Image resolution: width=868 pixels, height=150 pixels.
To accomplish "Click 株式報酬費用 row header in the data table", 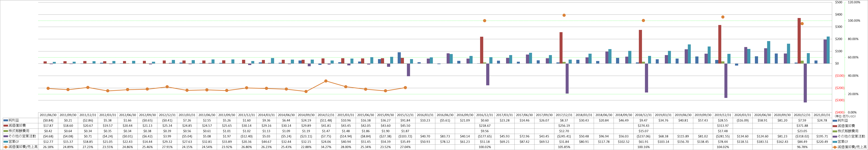I will tap(19, 131).
